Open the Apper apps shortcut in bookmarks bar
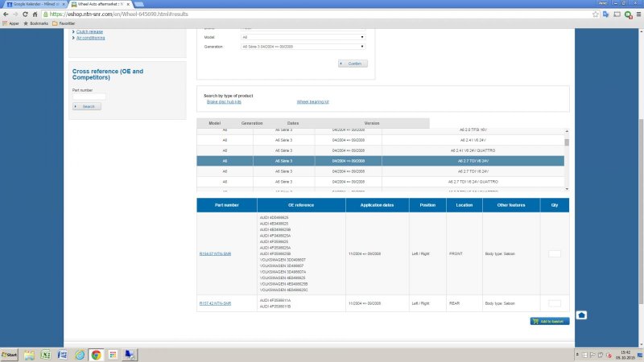 pyautogui.click(x=10, y=23)
